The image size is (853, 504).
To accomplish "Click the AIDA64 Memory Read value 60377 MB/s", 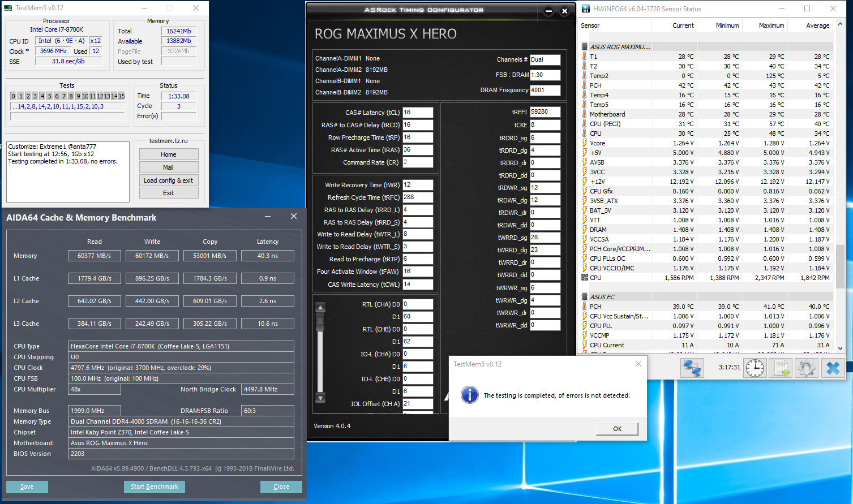I will point(94,256).
